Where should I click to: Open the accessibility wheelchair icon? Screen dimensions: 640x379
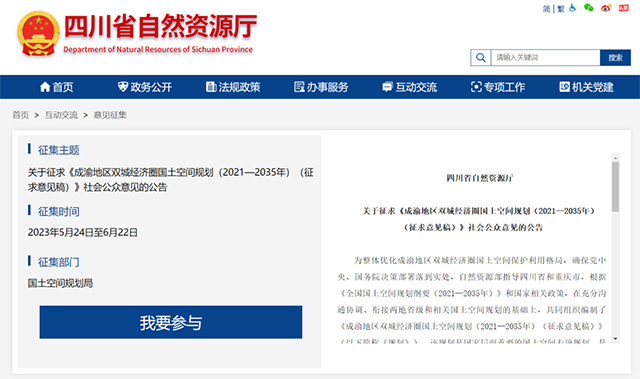coord(573,8)
